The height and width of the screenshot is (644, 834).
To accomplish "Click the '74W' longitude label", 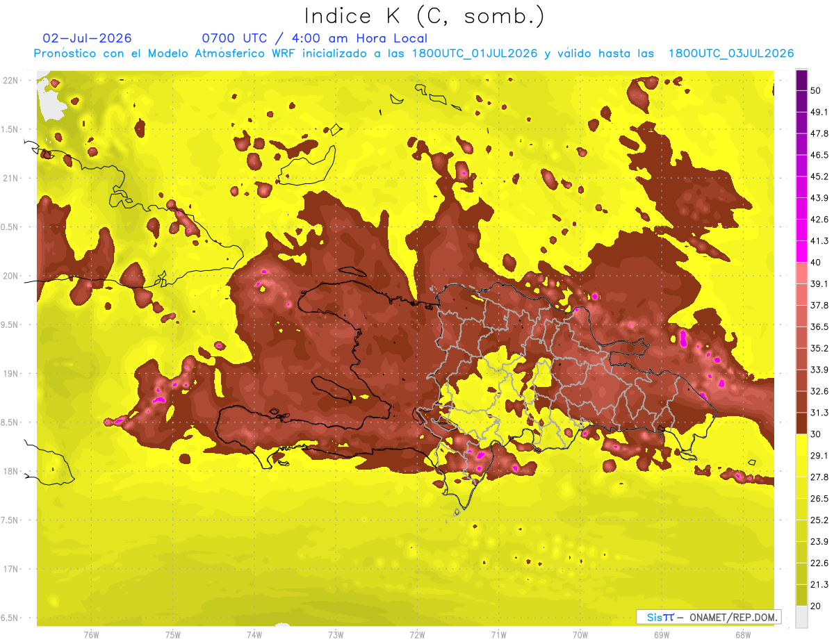I will coord(254,635).
